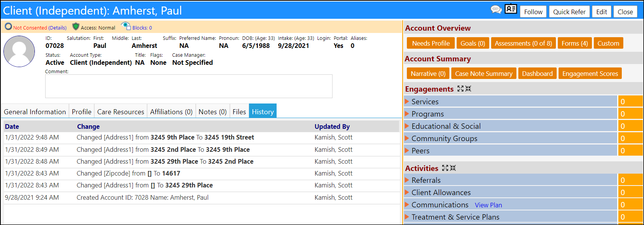Click the View Plan link in Communications
The image size is (644, 225).
(x=488, y=205)
